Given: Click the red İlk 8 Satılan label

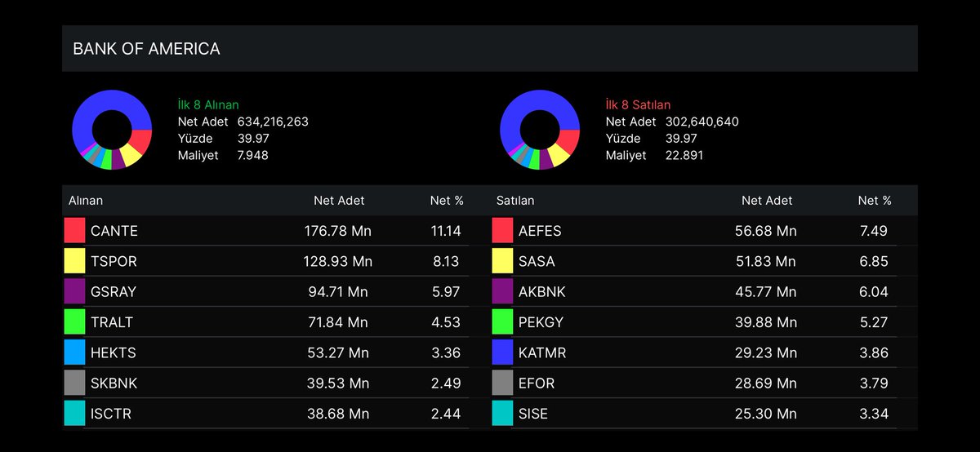Looking at the screenshot, I should click(638, 104).
